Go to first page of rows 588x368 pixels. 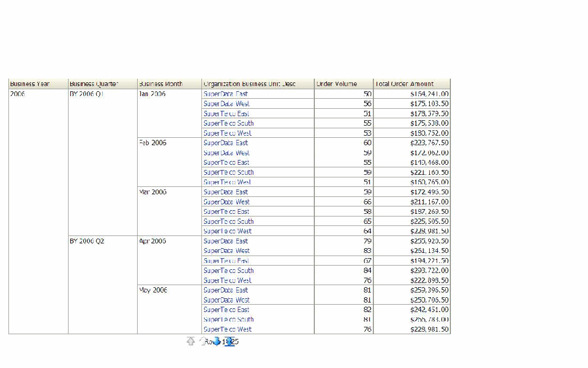[191, 341]
